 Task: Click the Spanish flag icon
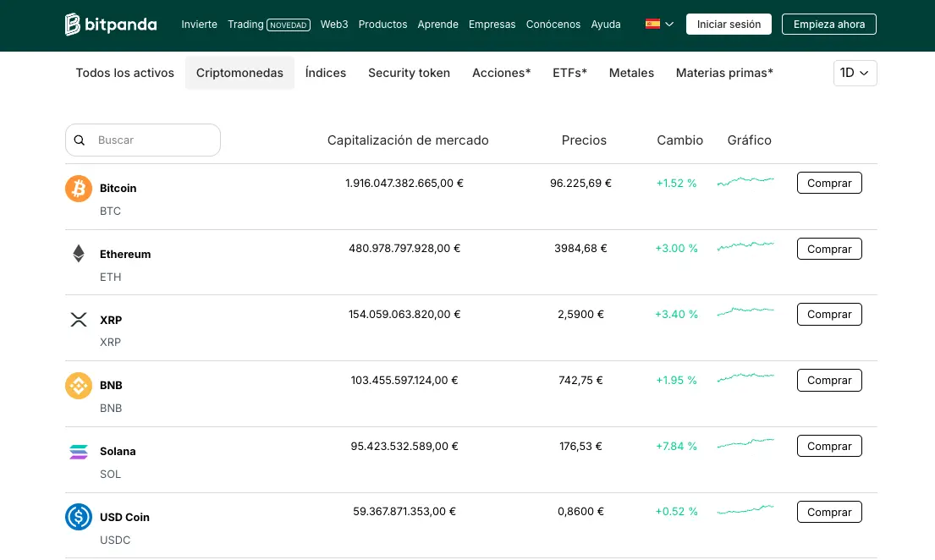(x=652, y=24)
